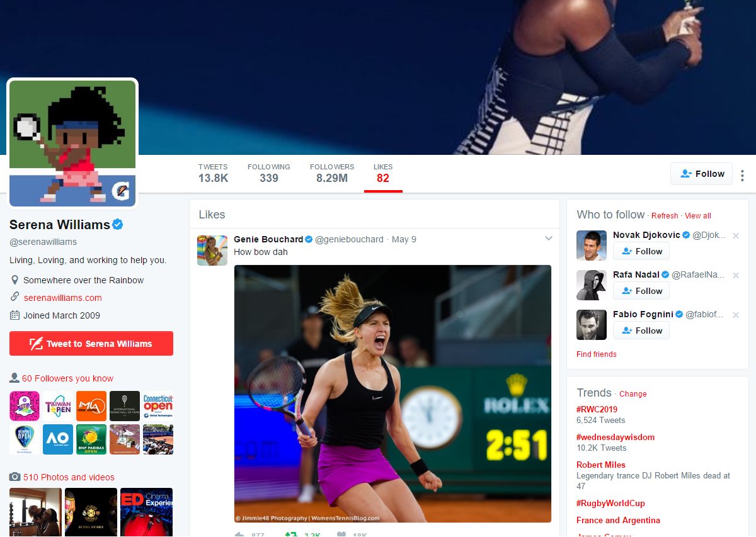Open the last follower avatar in second row
This screenshot has width=756, height=537.
click(x=158, y=439)
